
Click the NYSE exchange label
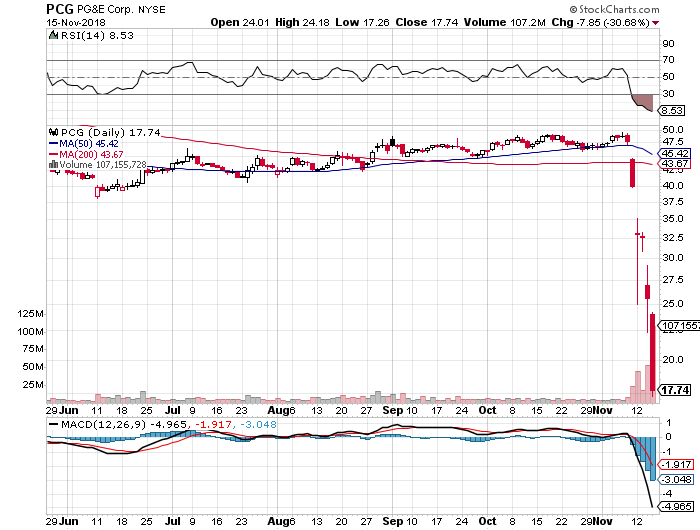point(152,9)
